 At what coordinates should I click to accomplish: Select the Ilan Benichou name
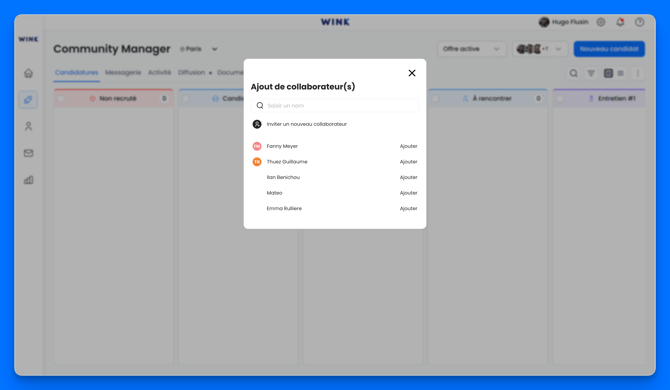283,177
